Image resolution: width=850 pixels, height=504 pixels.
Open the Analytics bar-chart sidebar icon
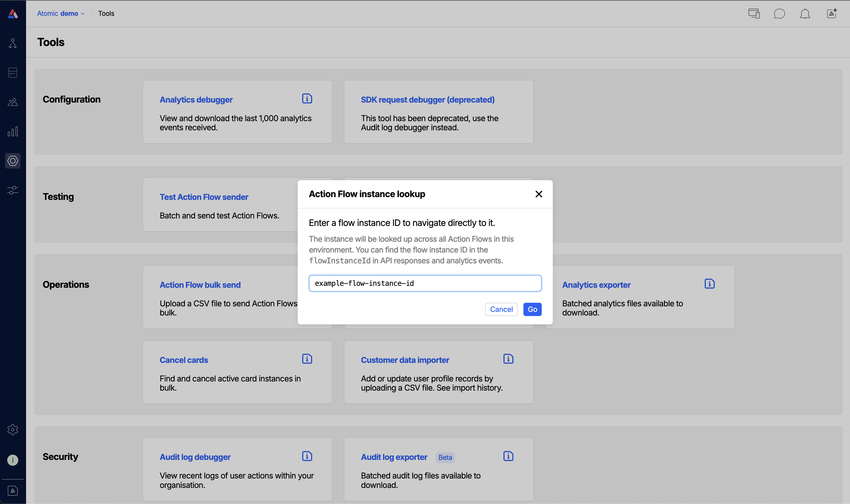12,131
